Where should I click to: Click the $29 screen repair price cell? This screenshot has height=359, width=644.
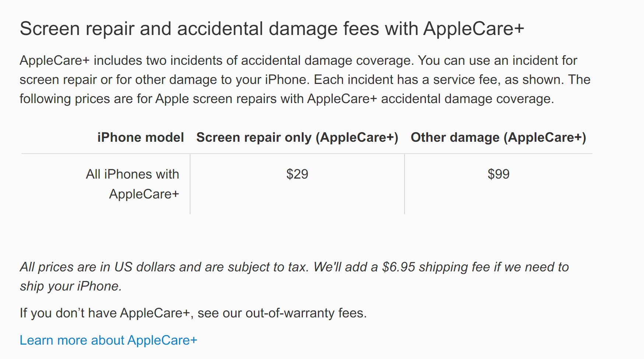click(297, 174)
